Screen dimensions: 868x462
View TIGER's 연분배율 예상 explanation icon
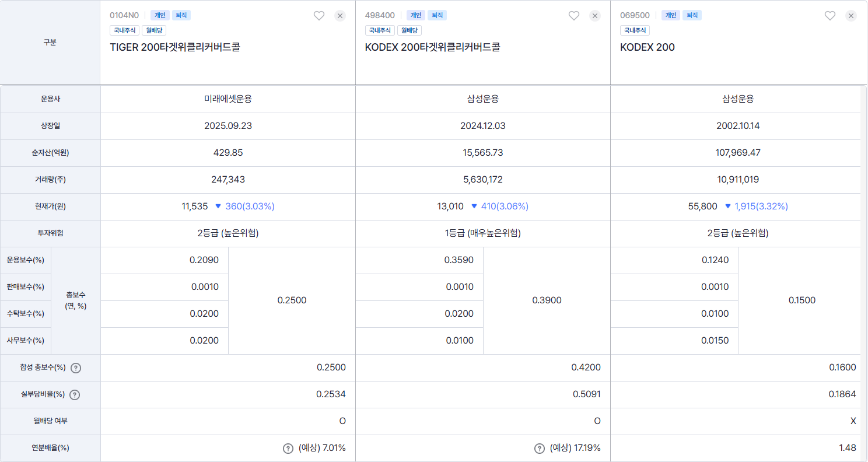pyautogui.click(x=288, y=449)
